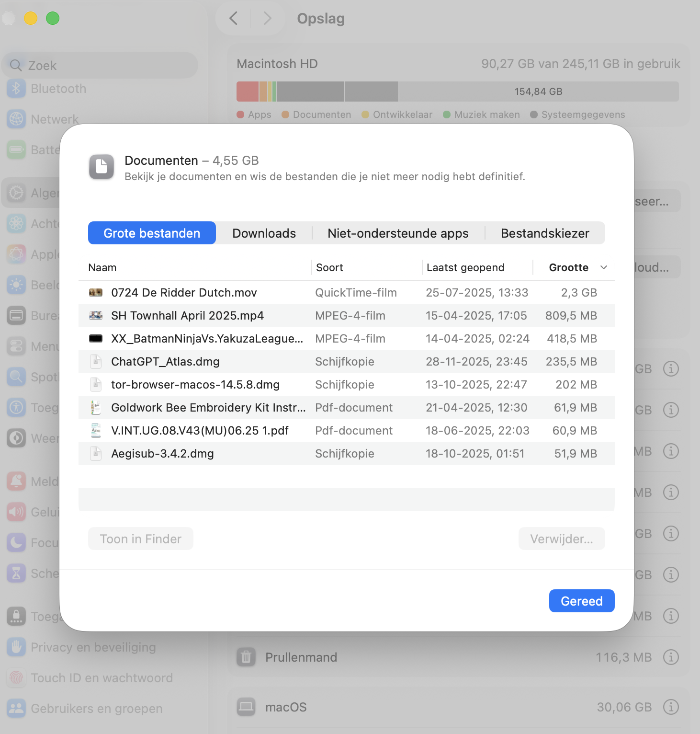The width and height of the screenshot is (700, 734).
Task: Click the red Apps segment of the storage bar
Action: click(247, 91)
